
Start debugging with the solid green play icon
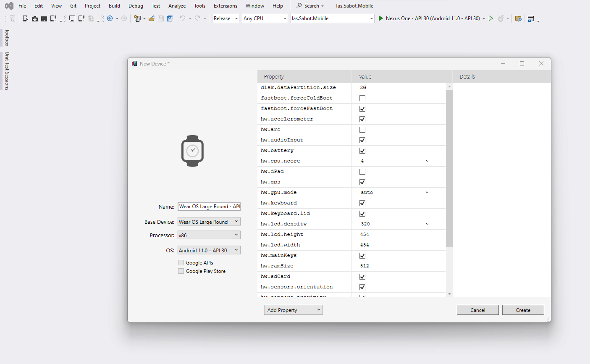(380, 18)
